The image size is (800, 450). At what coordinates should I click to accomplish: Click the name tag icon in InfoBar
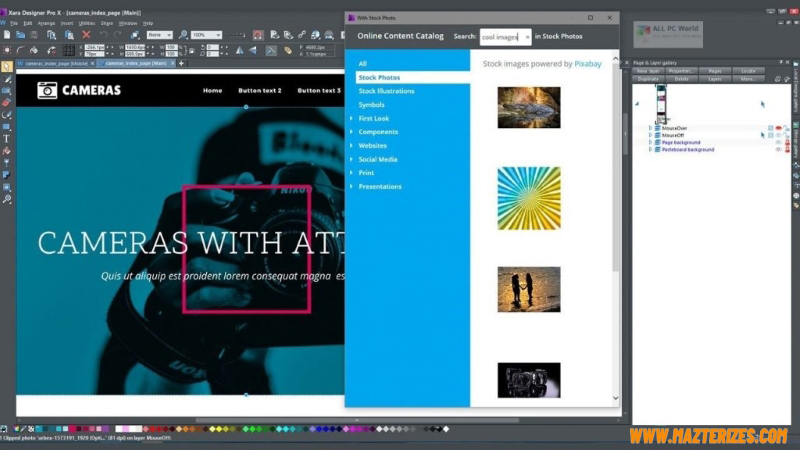(x=288, y=50)
